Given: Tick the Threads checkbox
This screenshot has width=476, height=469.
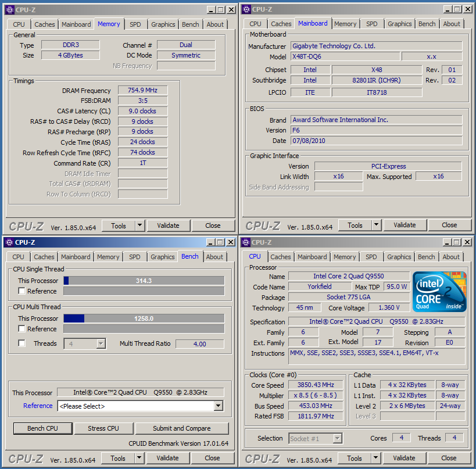Looking at the screenshot, I should (x=22, y=343).
